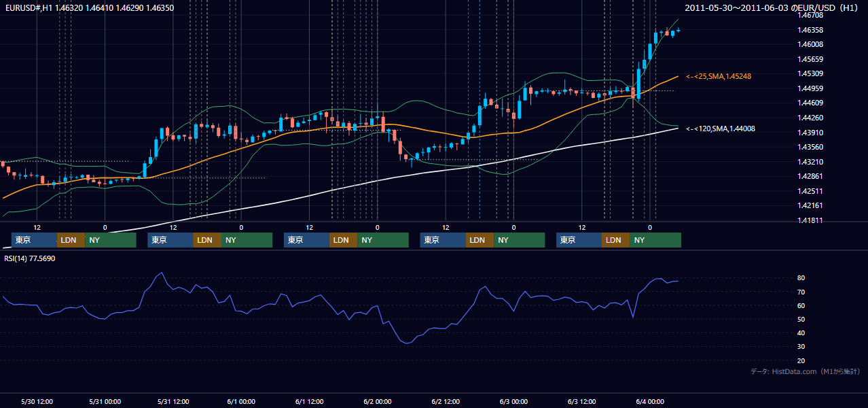Select the rightmost LDN session box
Viewport: 868px width, 408px height.
coord(616,240)
